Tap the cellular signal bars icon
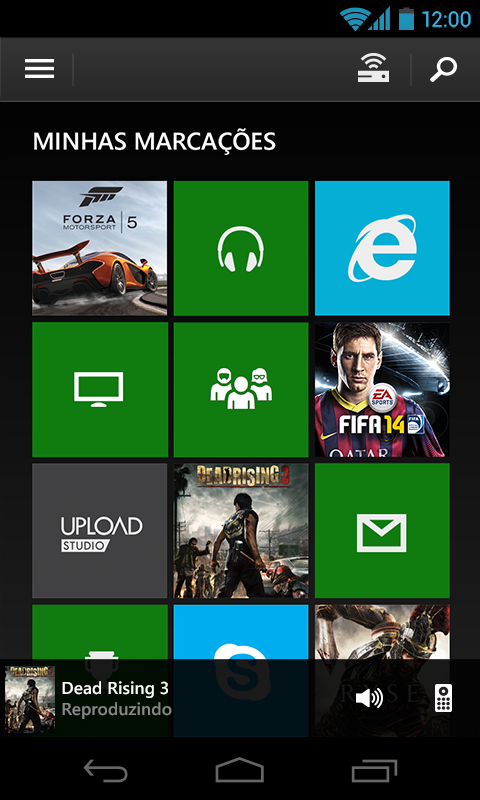Viewport: 480px width, 800px height. click(379, 19)
